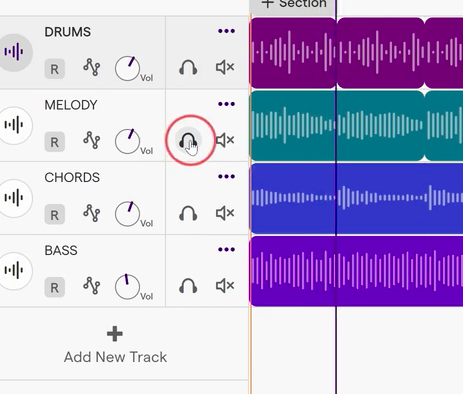Solo the MELODY track with headphones icon
Screen dimensions: 463x394
188,140
